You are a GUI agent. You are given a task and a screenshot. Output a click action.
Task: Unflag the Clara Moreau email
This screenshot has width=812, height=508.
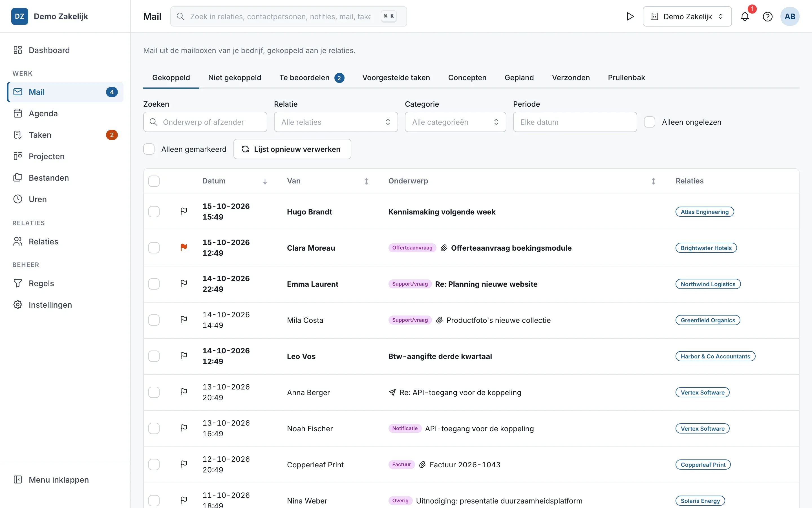(x=184, y=248)
